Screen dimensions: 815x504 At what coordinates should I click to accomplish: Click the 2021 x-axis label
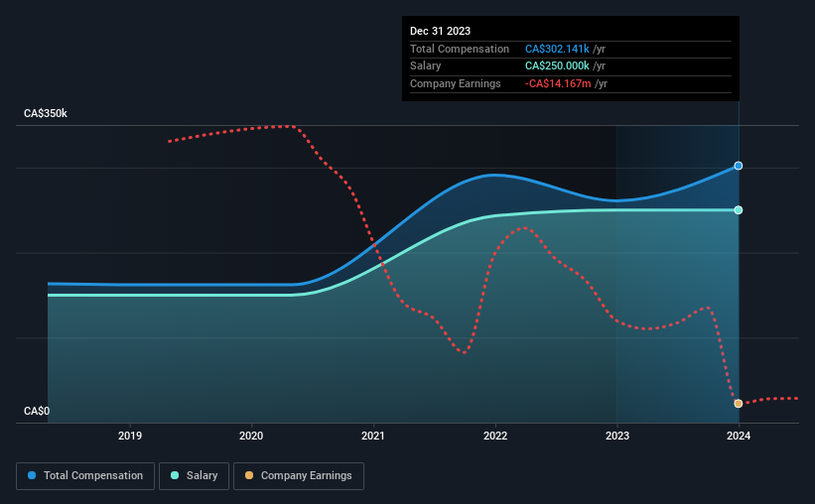(x=373, y=436)
